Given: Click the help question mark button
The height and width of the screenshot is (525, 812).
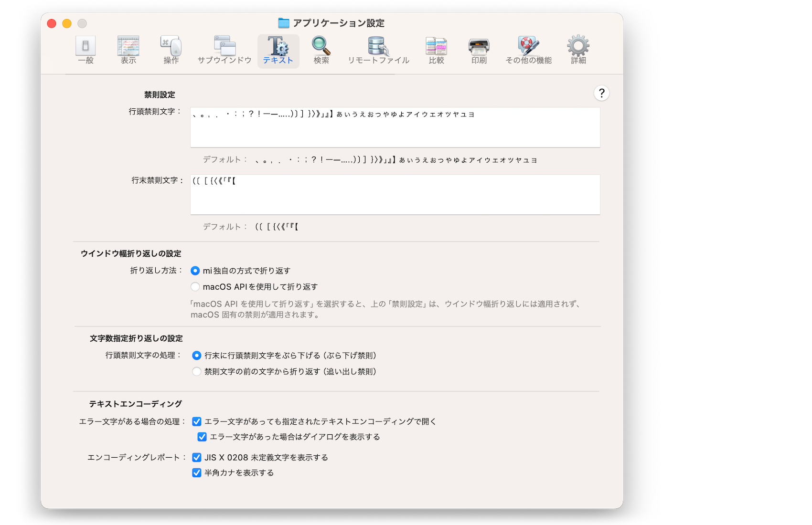Looking at the screenshot, I should [601, 93].
